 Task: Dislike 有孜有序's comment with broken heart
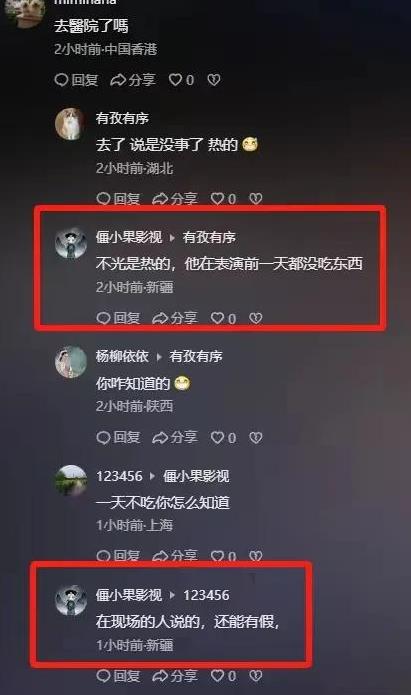coord(255,199)
